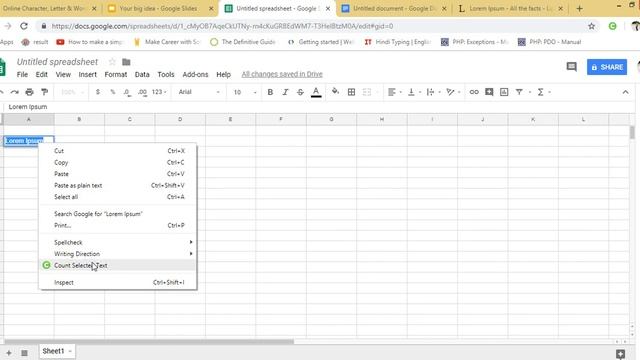This screenshot has height=360, width=640.
Task: Open the fill color picker
Action: pos(335,91)
